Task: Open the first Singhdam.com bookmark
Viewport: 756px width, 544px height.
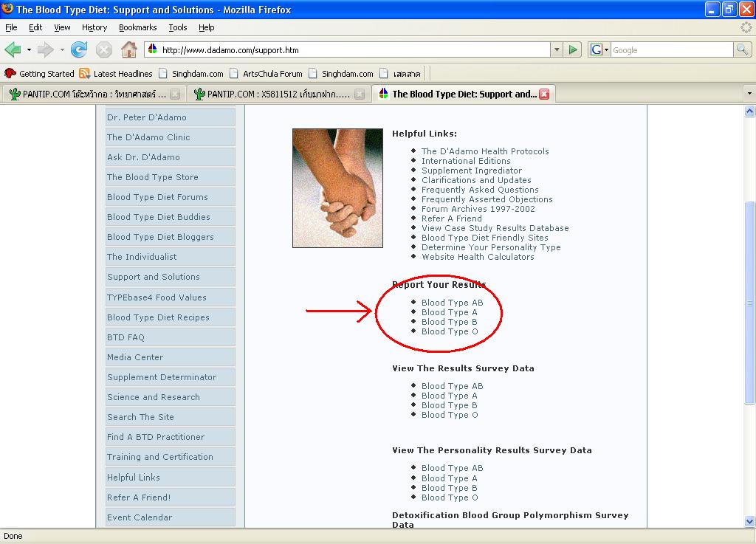Action: click(191, 74)
